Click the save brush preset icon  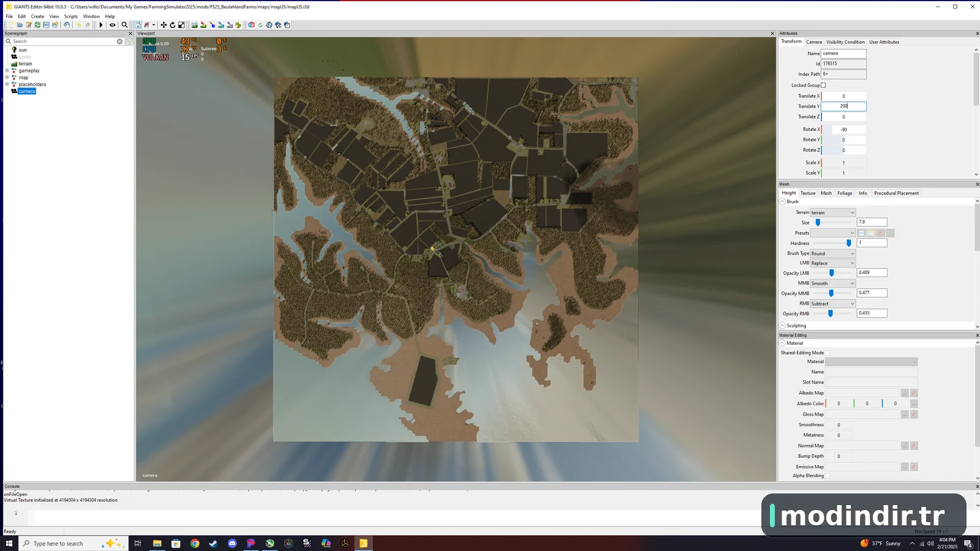click(861, 233)
